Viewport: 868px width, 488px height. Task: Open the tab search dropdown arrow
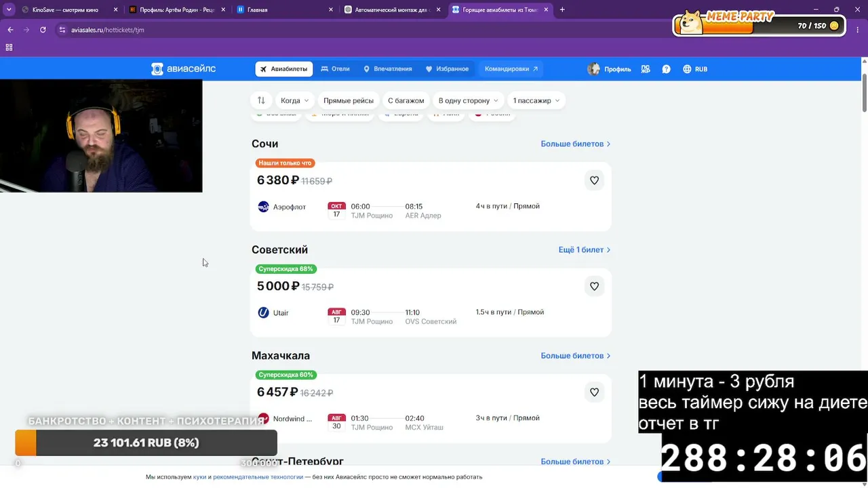click(x=9, y=9)
